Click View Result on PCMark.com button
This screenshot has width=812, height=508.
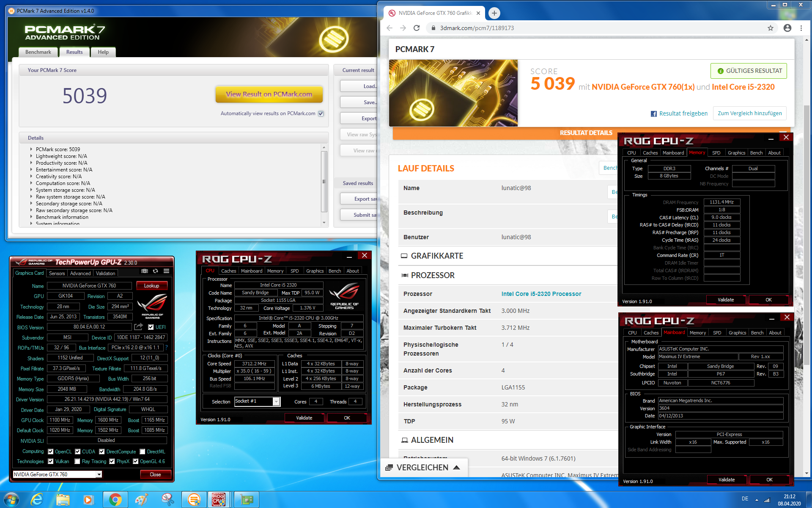click(269, 94)
